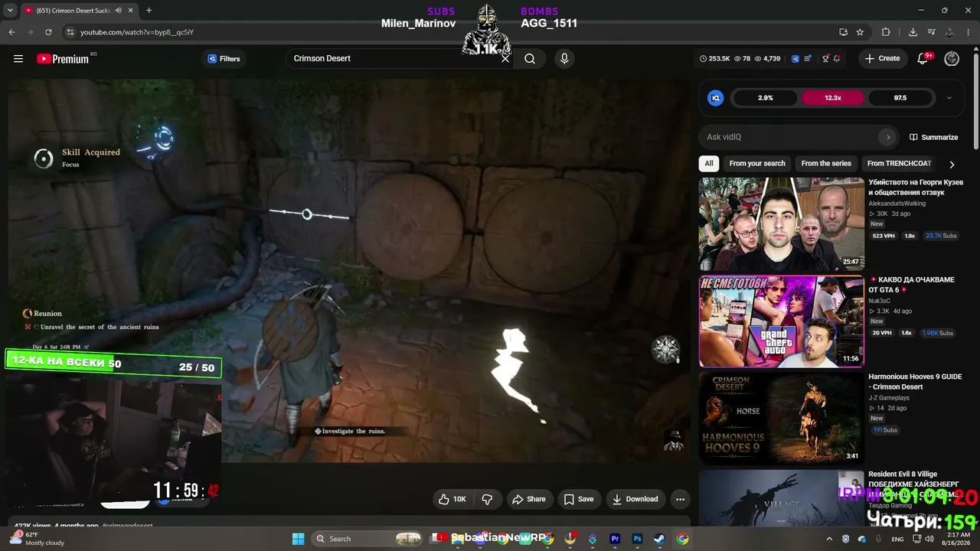Reload the current page
The image size is (980, 551).
(x=48, y=32)
